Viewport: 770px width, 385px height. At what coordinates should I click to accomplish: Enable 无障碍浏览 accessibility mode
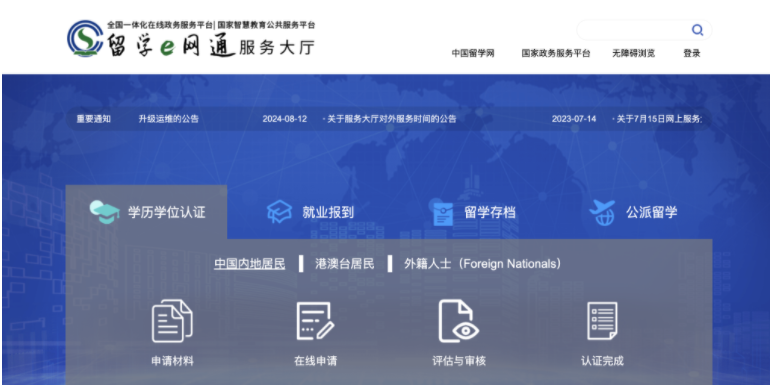tap(633, 54)
